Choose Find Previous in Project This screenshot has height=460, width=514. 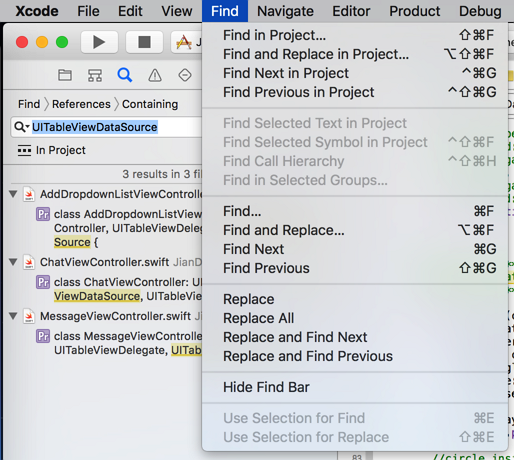pyautogui.click(x=355, y=92)
